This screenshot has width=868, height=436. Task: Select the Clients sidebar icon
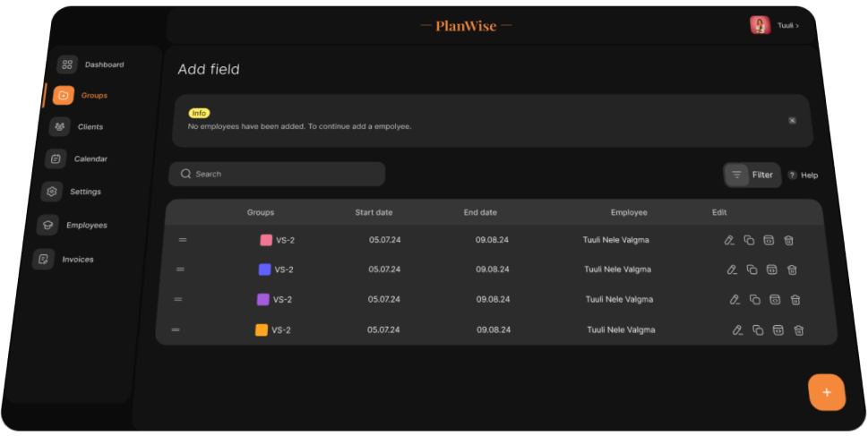(60, 127)
